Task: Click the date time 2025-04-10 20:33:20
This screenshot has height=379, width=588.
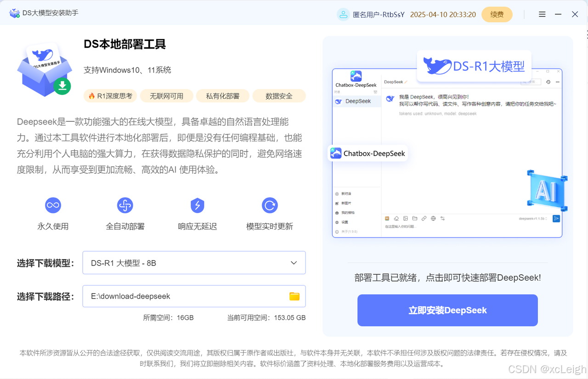Action: pyautogui.click(x=443, y=15)
